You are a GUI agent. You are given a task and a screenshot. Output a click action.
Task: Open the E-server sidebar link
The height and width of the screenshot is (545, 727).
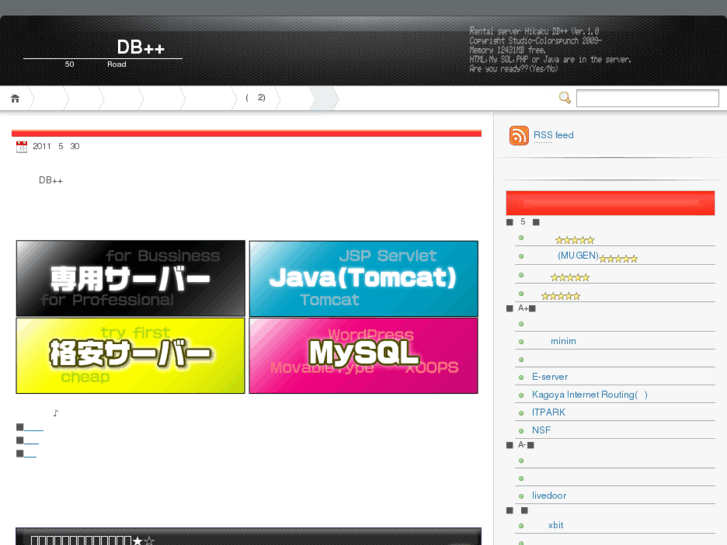click(x=549, y=377)
